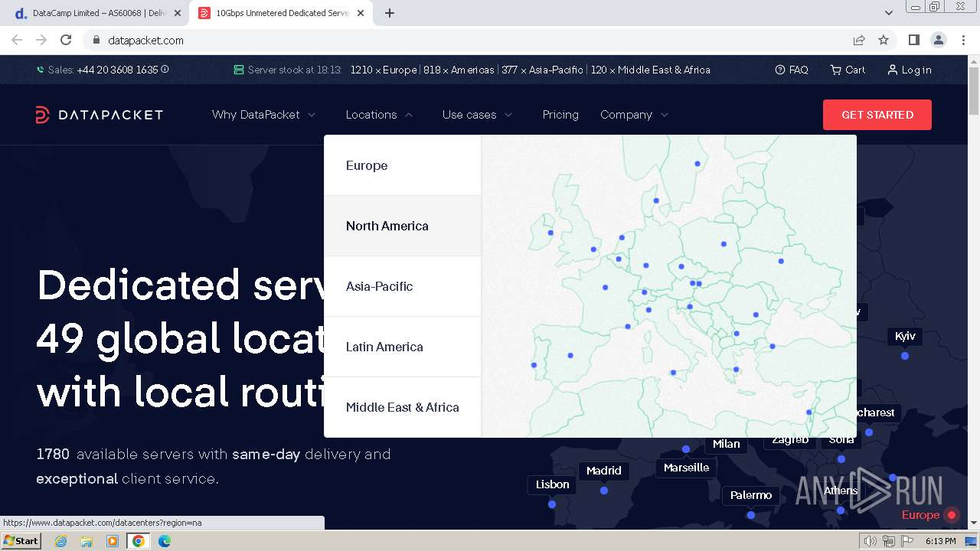This screenshot has width=980, height=551.
Task: Click the phone icon beside Sales number
Action: coord(41,70)
